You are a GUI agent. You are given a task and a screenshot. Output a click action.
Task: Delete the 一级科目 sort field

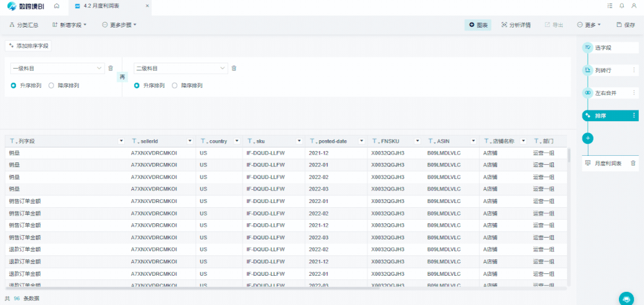tap(110, 68)
